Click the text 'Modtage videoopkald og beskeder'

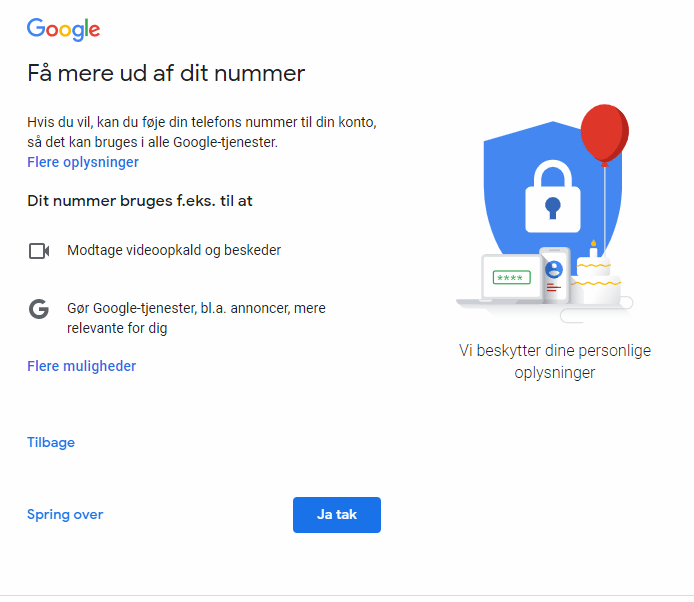[174, 250]
